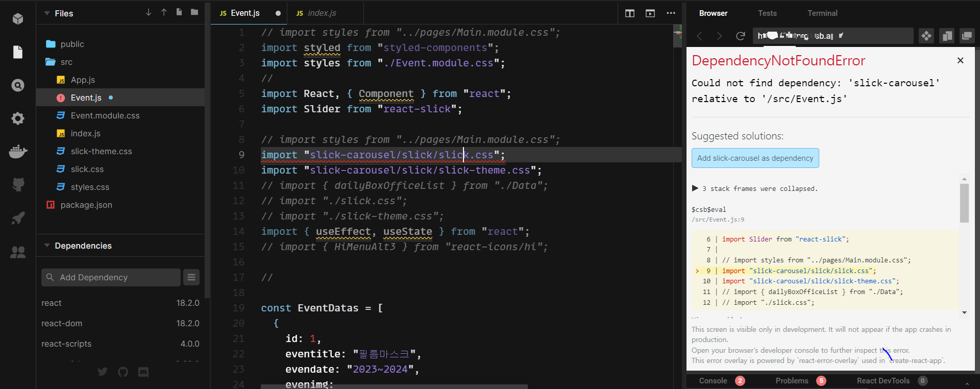Open slick.css file
The width and height of the screenshot is (980, 389).
(87, 169)
